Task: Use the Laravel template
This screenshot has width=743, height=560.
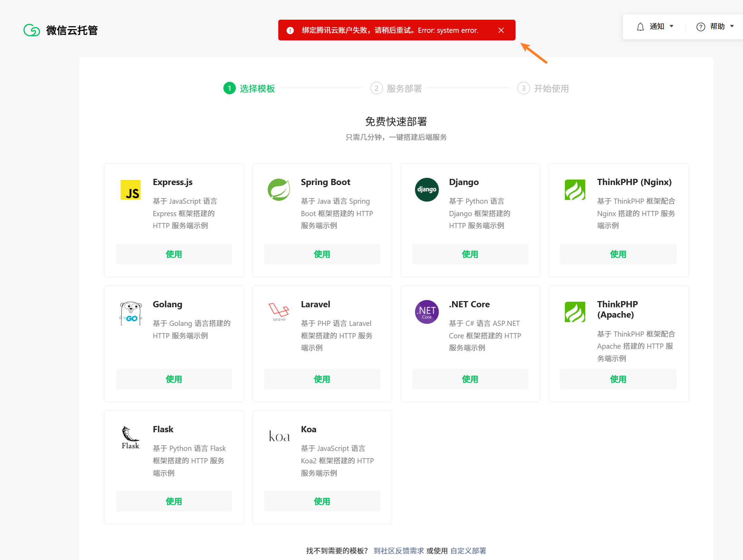Action: pos(322,379)
